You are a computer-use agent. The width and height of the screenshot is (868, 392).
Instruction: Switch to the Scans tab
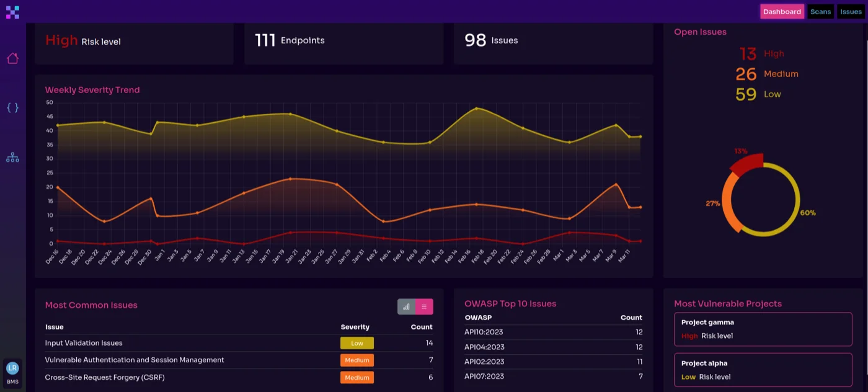[x=820, y=11]
